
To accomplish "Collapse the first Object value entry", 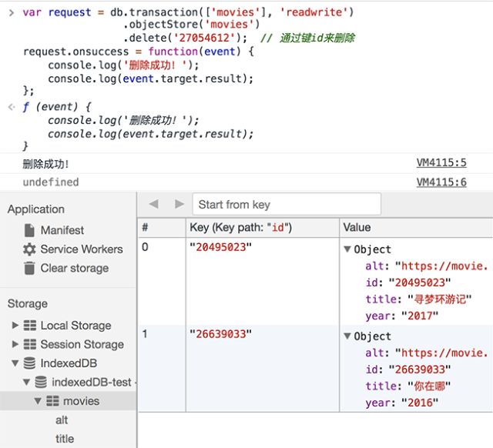I will coord(347,249).
